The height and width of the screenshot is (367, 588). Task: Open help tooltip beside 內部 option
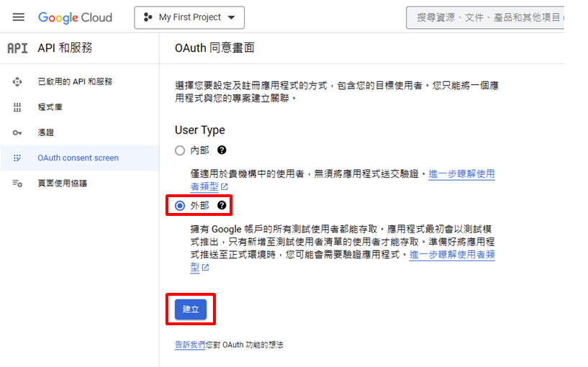pyautogui.click(x=222, y=150)
